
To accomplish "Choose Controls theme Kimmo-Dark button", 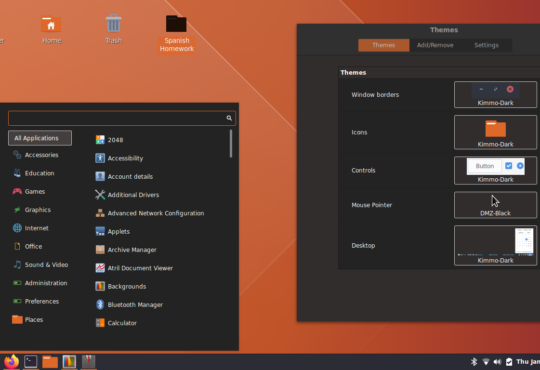I will (495, 171).
